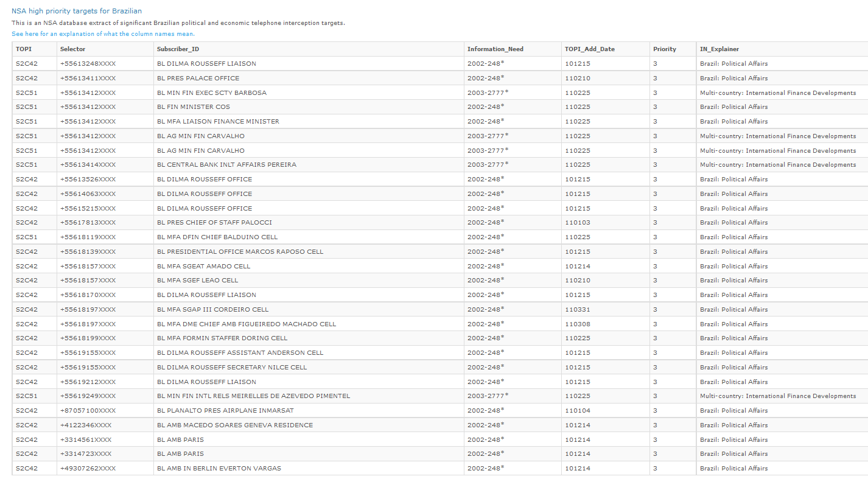Click the 'BL PRES PALACE OFFICE' cell

pos(308,78)
